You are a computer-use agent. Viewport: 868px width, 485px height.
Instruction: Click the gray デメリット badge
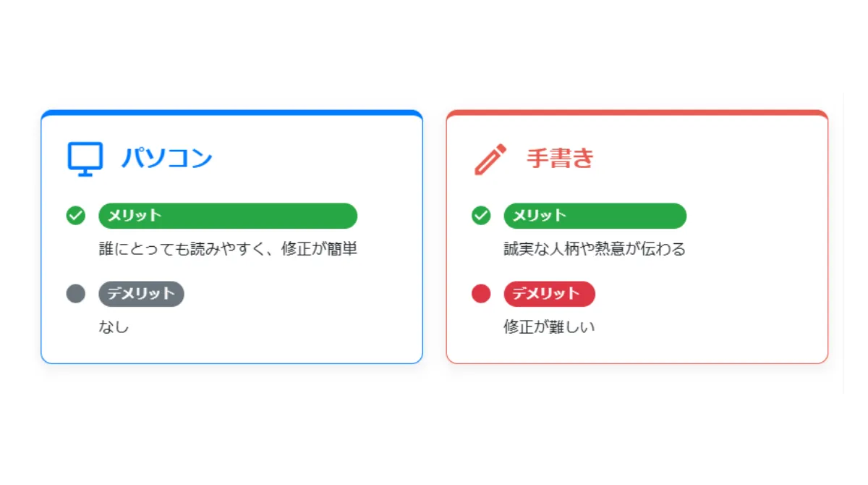tap(142, 293)
